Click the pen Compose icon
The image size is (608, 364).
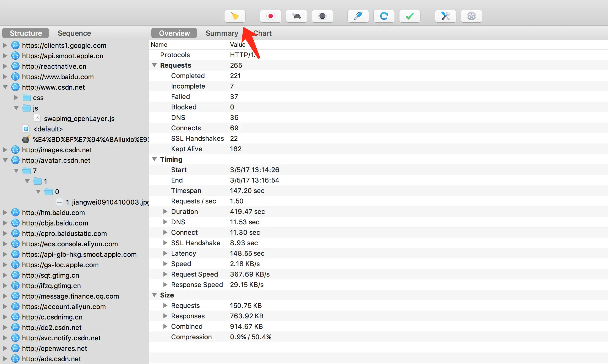358,16
